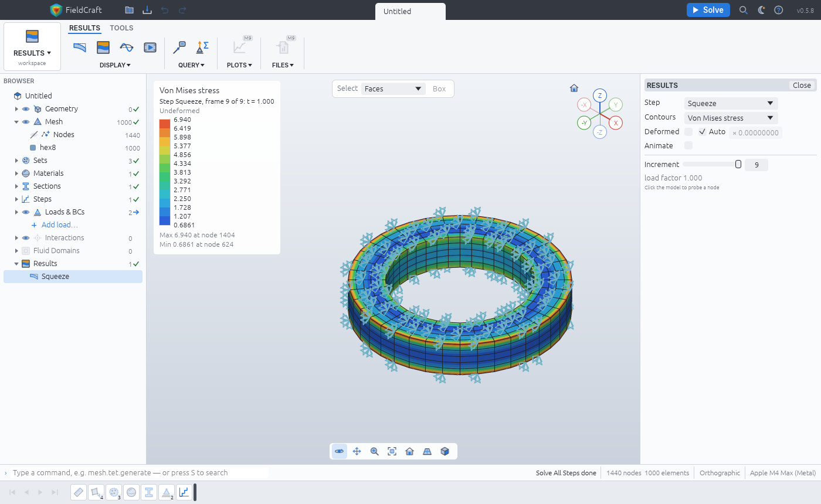Click the save/download icon in title bar
This screenshot has height=504, width=821.
click(147, 10)
